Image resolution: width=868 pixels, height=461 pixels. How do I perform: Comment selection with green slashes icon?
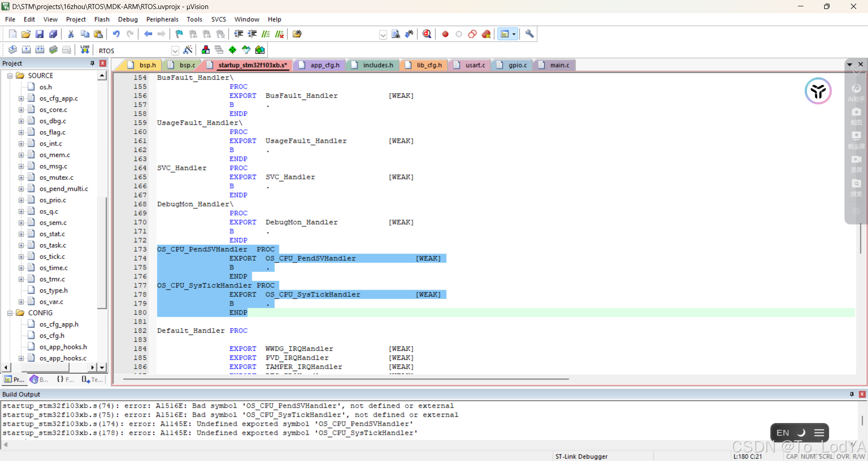click(x=266, y=34)
